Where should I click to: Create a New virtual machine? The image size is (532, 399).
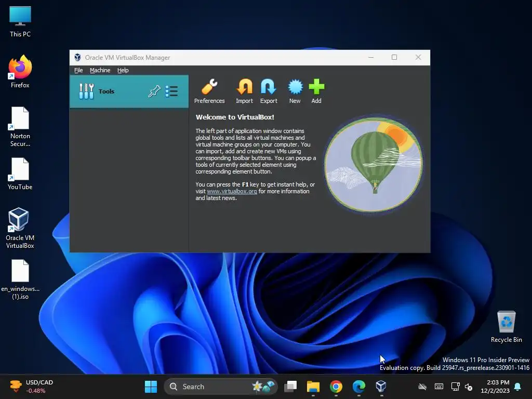tap(295, 91)
